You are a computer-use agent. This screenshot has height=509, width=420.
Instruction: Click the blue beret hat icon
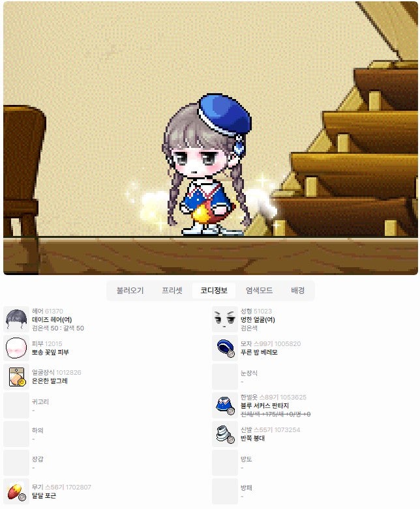click(225, 348)
